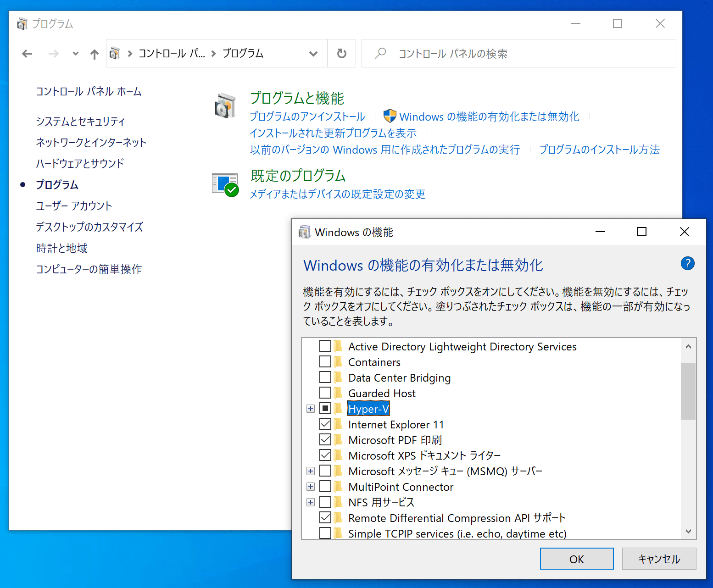Uncheck Internet Explorer 11

[x=325, y=424]
